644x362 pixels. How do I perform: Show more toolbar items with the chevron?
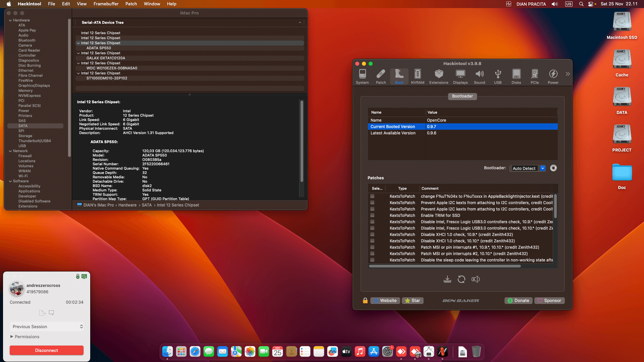coord(568,74)
